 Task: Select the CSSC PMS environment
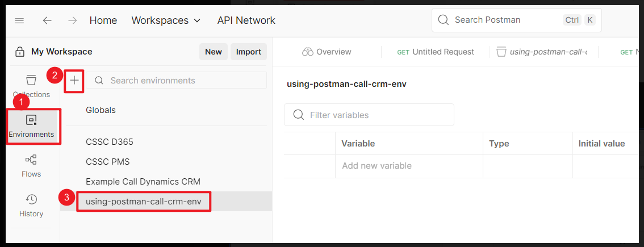click(108, 161)
